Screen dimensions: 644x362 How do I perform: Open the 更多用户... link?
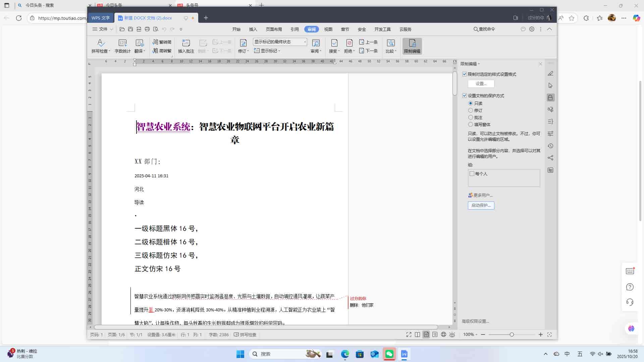tap(480, 195)
